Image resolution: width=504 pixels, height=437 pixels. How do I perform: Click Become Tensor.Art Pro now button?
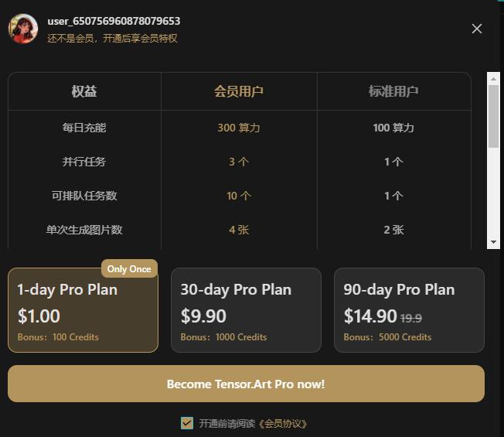246,384
